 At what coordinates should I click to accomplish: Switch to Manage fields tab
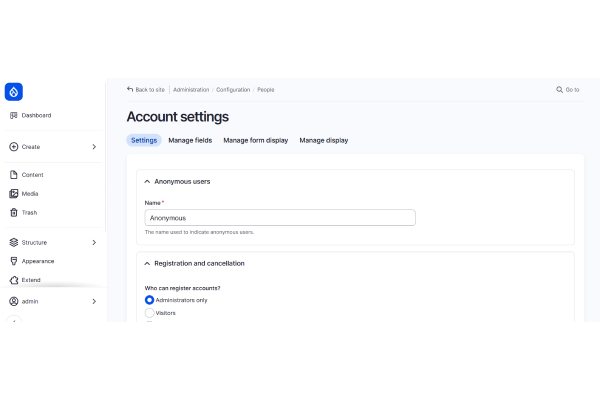pyautogui.click(x=190, y=140)
